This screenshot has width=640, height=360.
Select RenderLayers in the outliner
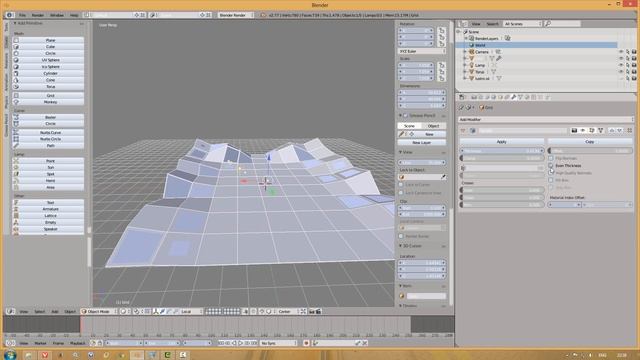(487, 38)
